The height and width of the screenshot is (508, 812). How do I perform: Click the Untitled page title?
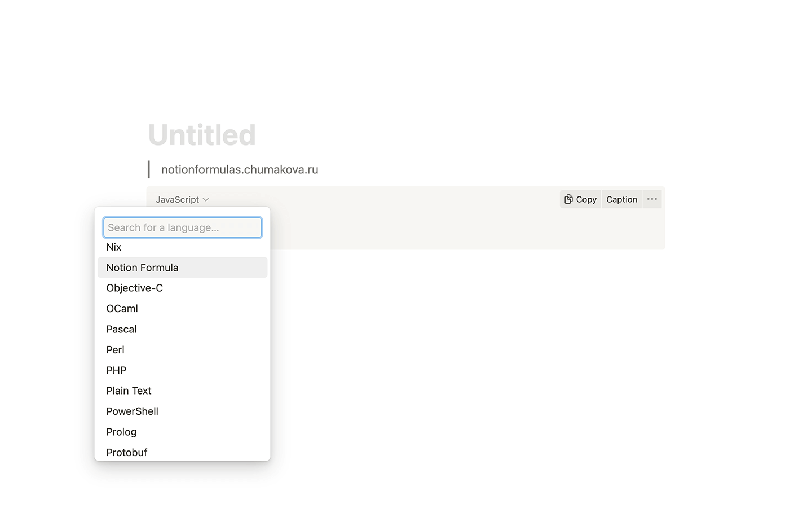202,135
